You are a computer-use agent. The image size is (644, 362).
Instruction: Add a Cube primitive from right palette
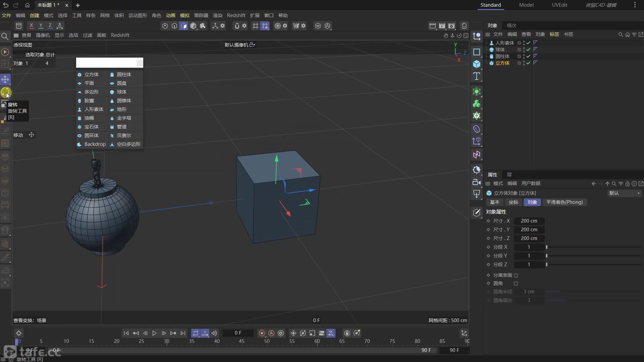pos(476,64)
